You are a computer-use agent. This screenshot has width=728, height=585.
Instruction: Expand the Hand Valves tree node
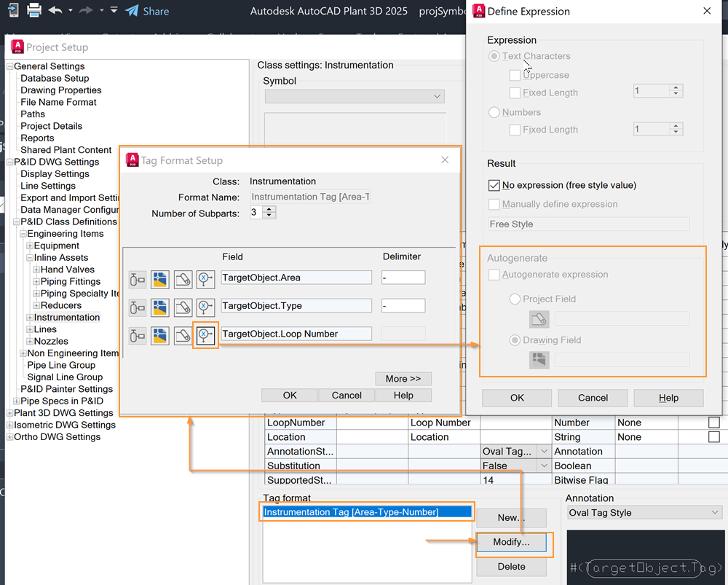36,270
